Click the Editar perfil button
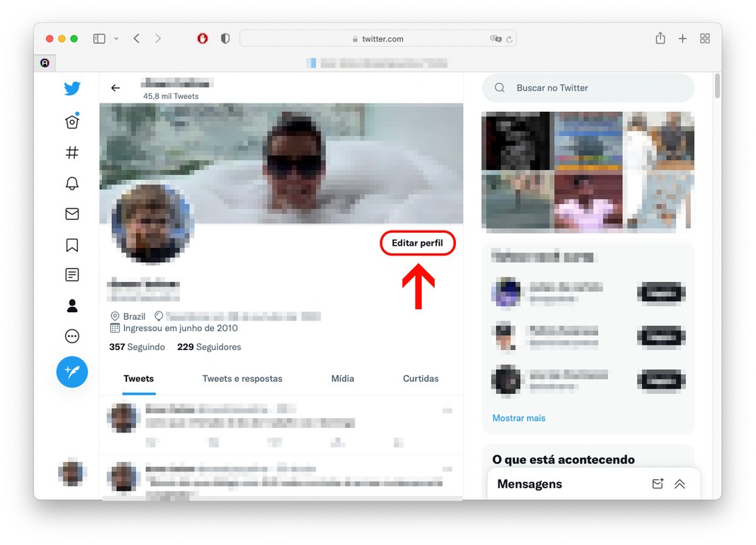Screen dimensions: 756x545 (x=417, y=243)
